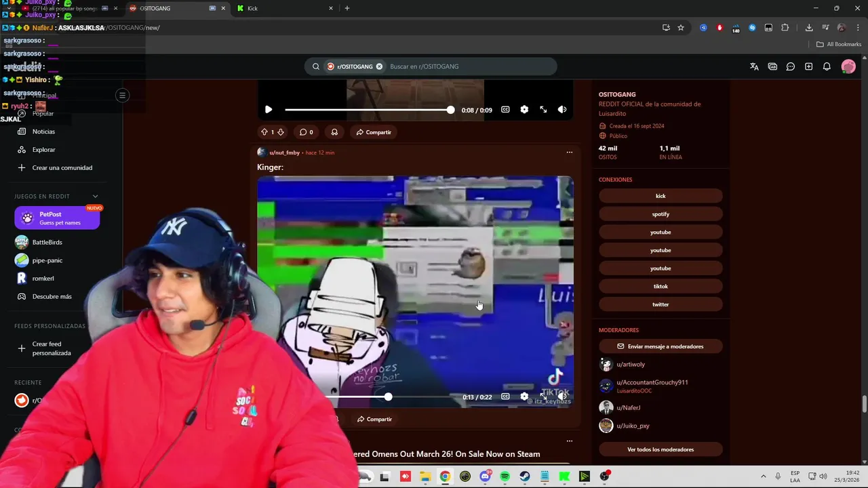Image resolution: width=868 pixels, height=488 pixels.
Task: Downvote the top post
Action: point(281,132)
